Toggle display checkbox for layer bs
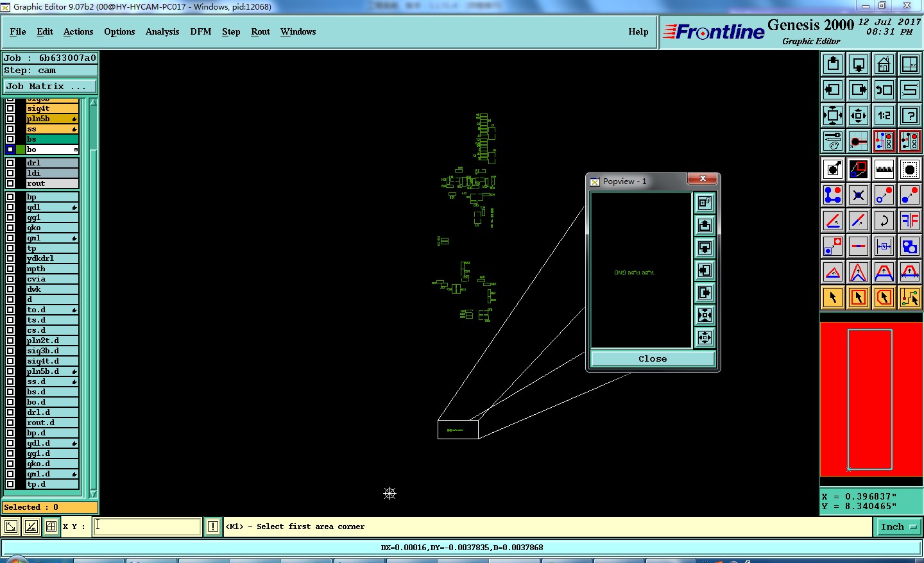 pyautogui.click(x=10, y=139)
